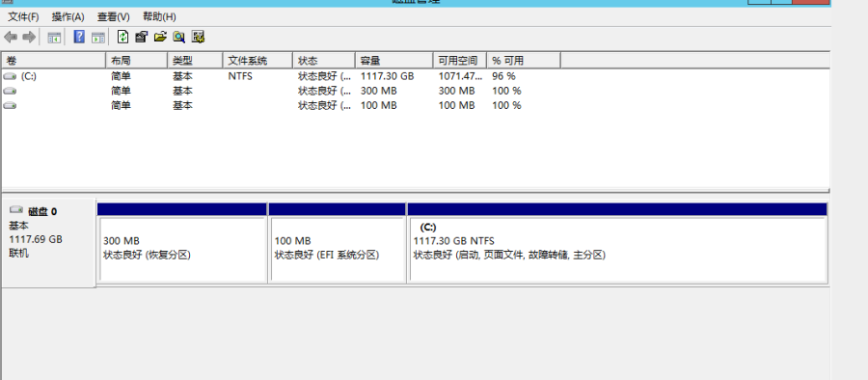The width and height of the screenshot is (868, 380).
Task: Select the 300 MB recovery partition block
Action: pyautogui.click(x=182, y=243)
